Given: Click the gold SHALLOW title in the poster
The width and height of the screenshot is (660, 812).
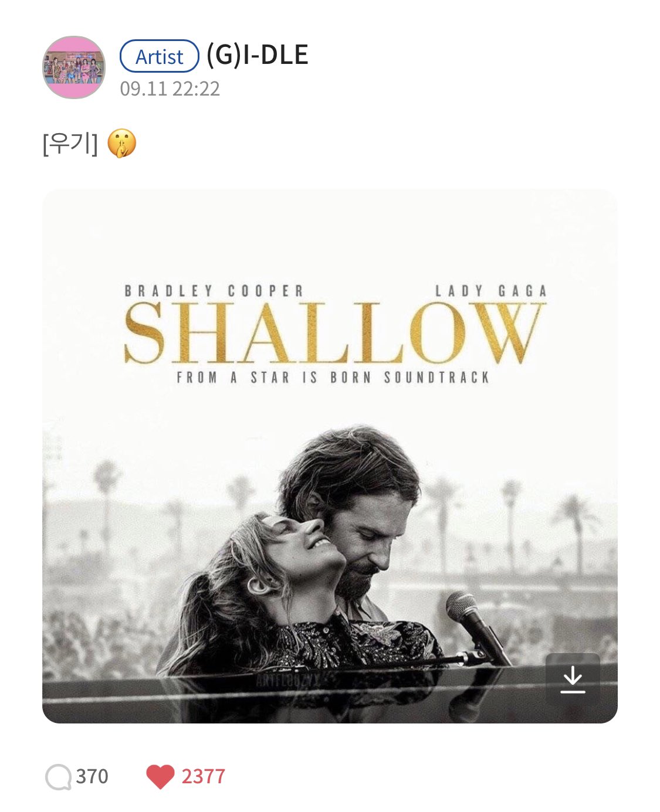Looking at the screenshot, I should tap(334, 334).
